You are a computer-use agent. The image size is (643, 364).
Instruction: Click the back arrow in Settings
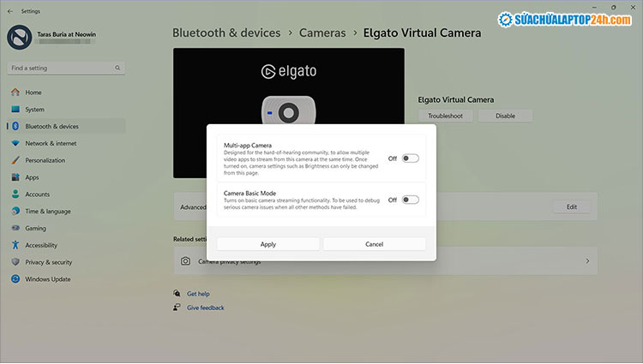pyautogui.click(x=10, y=11)
